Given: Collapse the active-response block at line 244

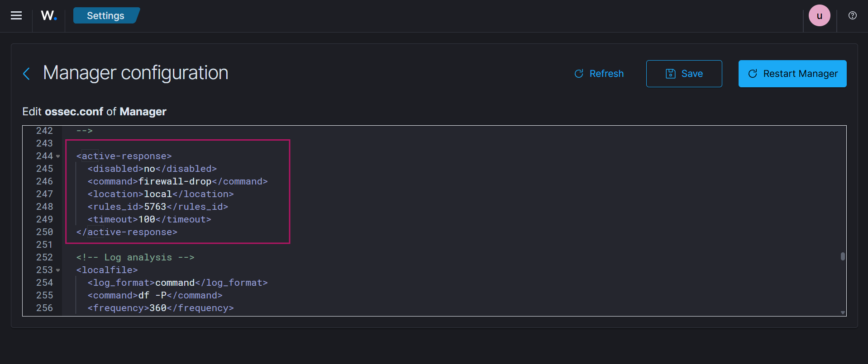Looking at the screenshot, I should pyautogui.click(x=58, y=156).
